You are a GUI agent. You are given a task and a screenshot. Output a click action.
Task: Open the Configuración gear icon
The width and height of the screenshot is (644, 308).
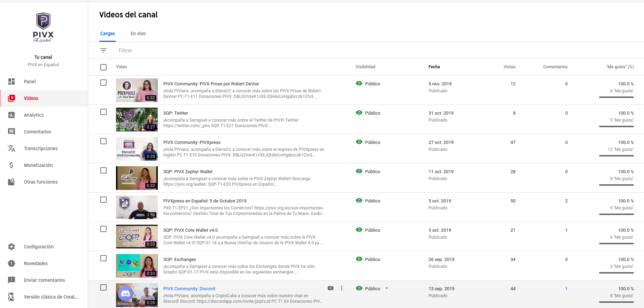(11, 247)
